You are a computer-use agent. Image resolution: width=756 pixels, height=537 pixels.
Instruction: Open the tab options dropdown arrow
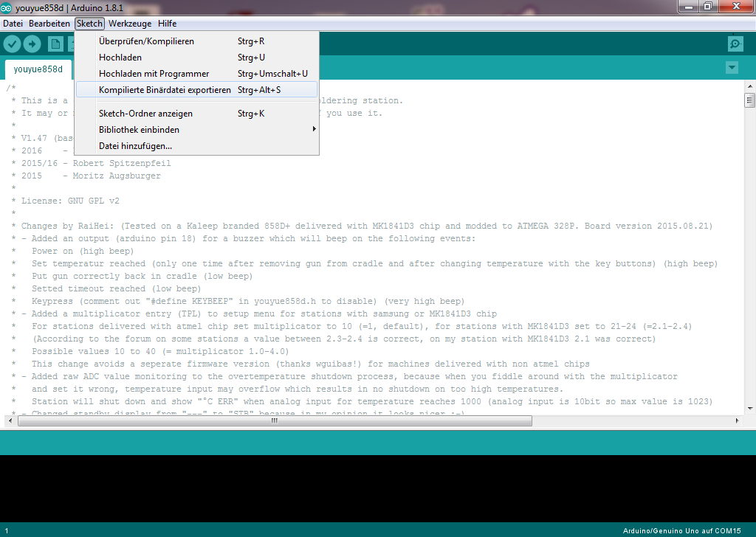tap(732, 67)
